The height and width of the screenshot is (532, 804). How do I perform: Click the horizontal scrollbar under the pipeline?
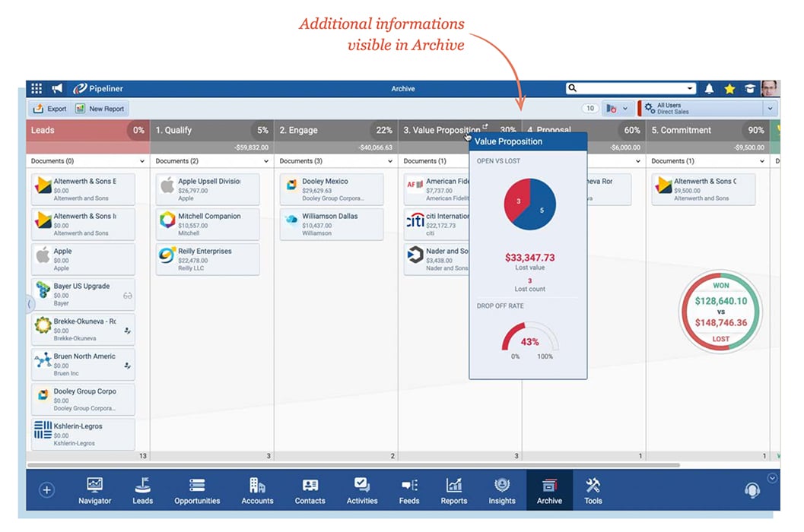coord(354,465)
